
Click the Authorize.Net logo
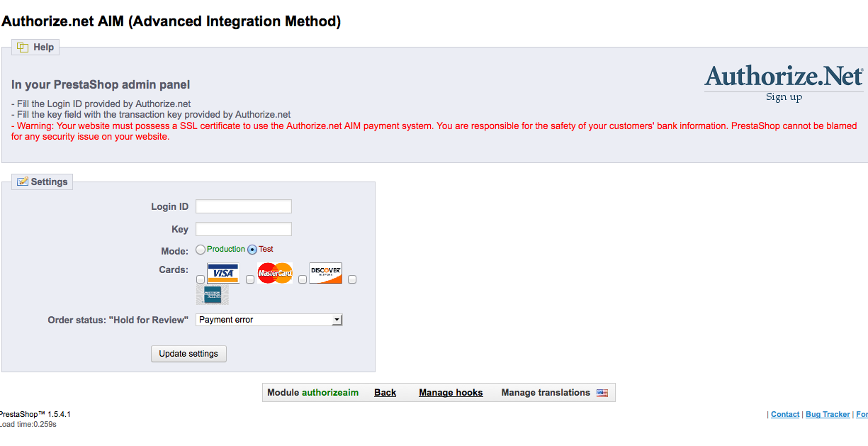coord(784,76)
